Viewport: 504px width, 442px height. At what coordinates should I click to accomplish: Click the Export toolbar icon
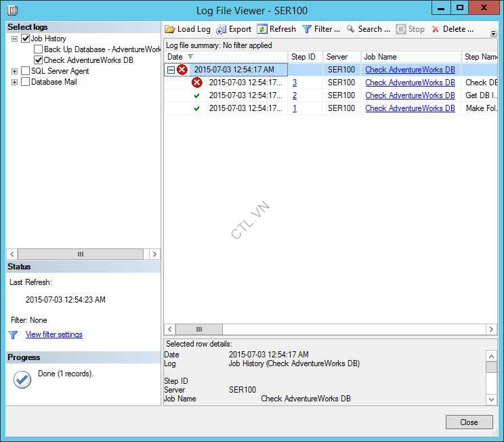click(x=221, y=29)
